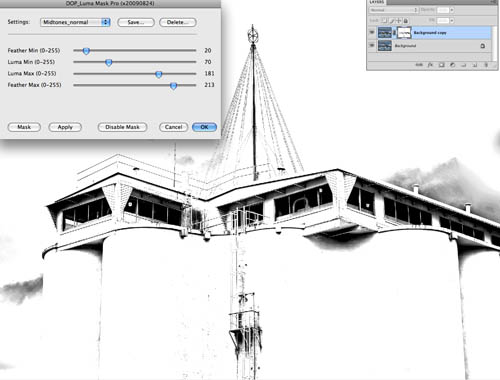Click the Disable Mask button
This screenshot has height=380, width=500.
(x=122, y=127)
